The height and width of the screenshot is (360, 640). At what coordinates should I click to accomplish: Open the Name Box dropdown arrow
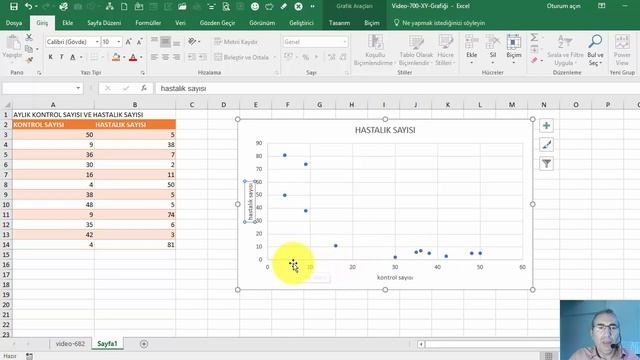coord(78,88)
